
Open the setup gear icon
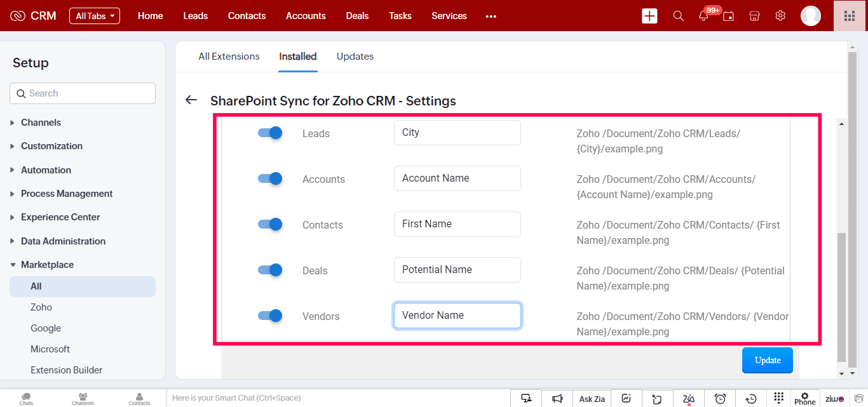[x=780, y=16]
